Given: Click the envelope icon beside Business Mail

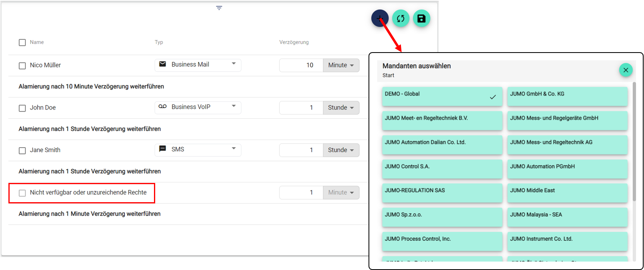Looking at the screenshot, I should tap(162, 64).
